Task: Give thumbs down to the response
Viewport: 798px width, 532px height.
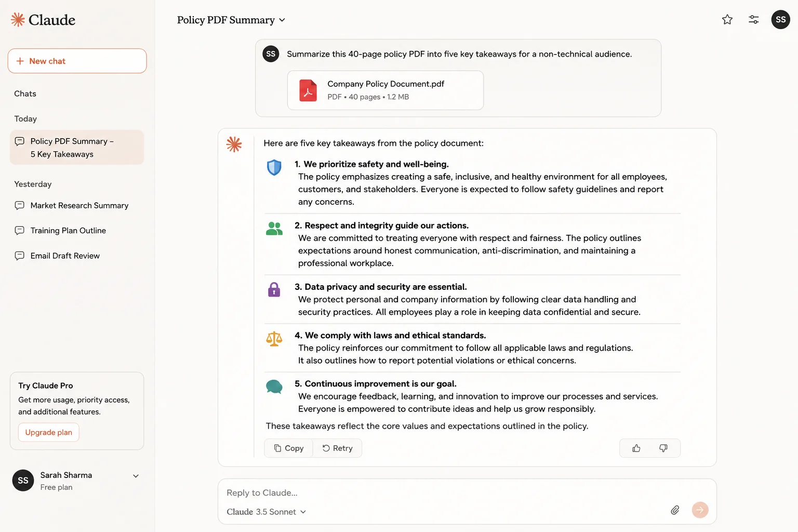Action: tap(663, 448)
